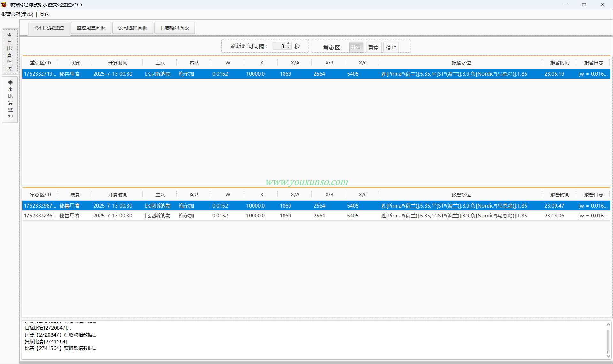The height and width of the screenshot is (364, 613).
Task: Restore down the application window
Action: pos(584,4)
